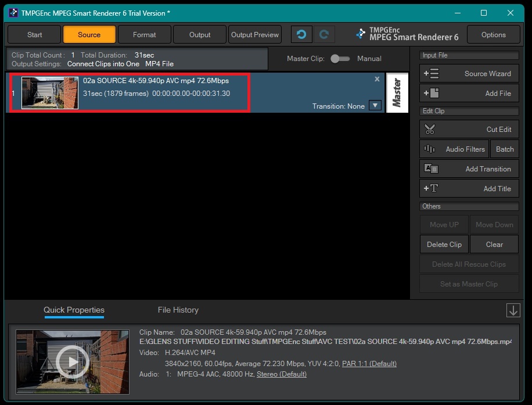Click Add Transition button
Screen dimensions: 532x405
pyautogui.click(x=469, y=169)
